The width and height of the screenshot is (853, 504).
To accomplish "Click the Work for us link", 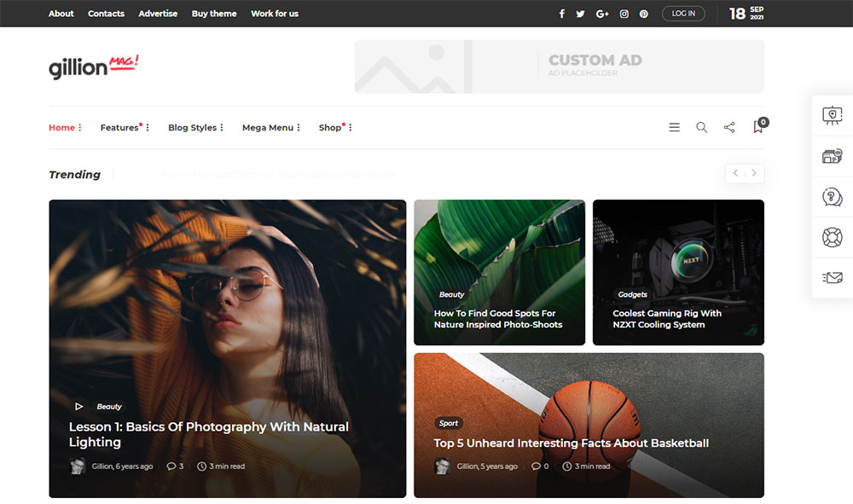I will [275, 14].
